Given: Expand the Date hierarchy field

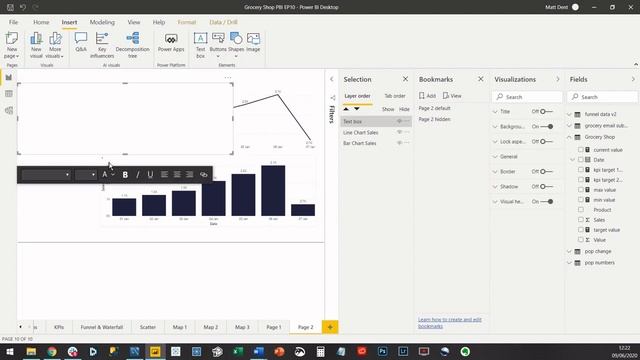Looking at the screenshot, I should [573, 160].
